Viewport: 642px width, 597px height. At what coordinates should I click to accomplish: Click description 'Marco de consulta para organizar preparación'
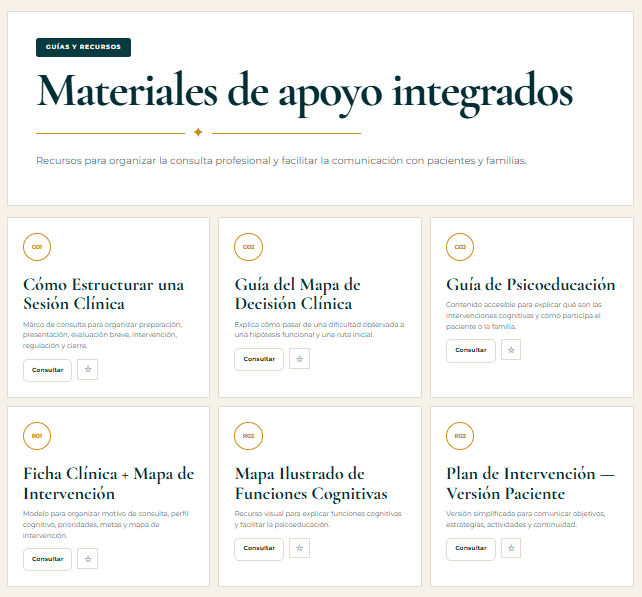pos(102,335)
